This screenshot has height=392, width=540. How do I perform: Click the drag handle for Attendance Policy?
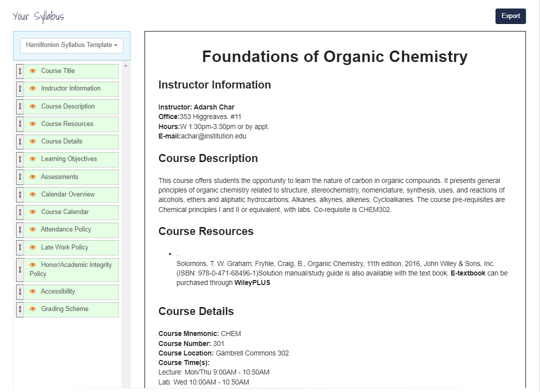click(x=20, y=230)
